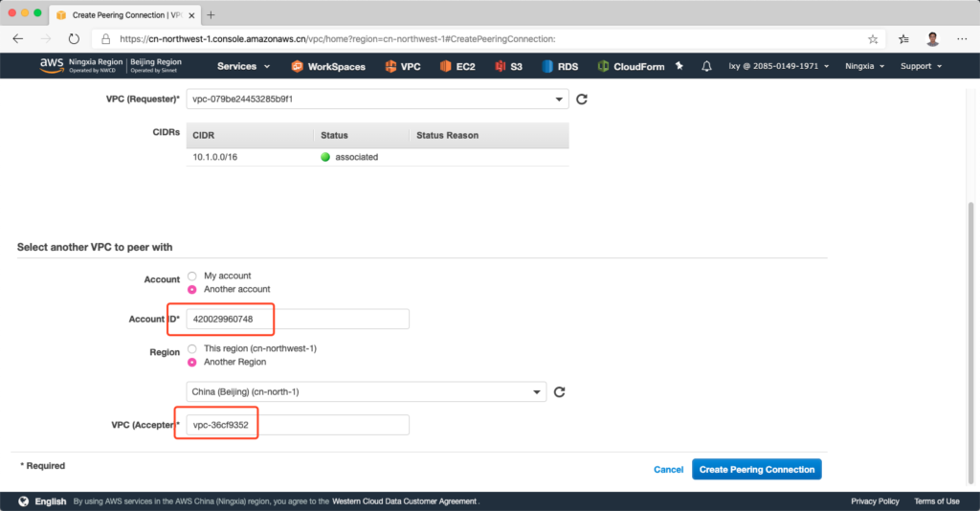Viewport: 980px width, 511px height.
Task: Select the My account radio option
Action: pyautogui.click(x=192, y=276)
